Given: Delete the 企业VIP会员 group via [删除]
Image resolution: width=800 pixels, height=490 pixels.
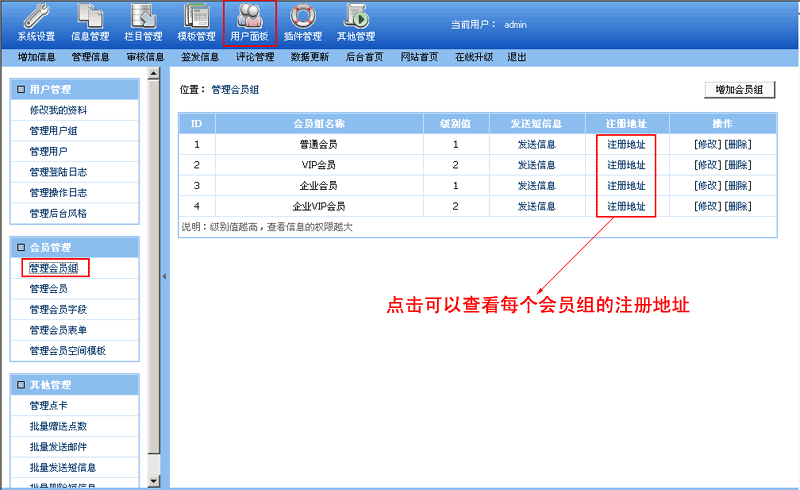Looking at the screenshot, I should [738, 207].
